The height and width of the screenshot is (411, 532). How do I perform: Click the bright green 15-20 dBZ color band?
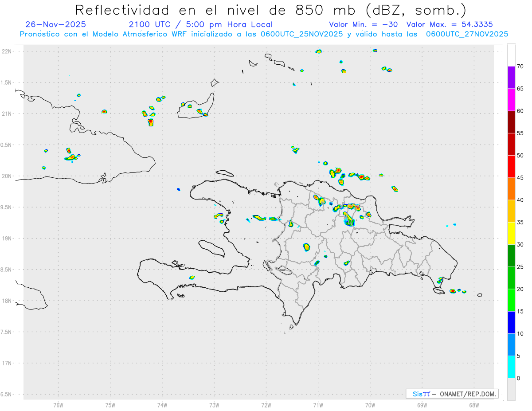pos(511,300)
